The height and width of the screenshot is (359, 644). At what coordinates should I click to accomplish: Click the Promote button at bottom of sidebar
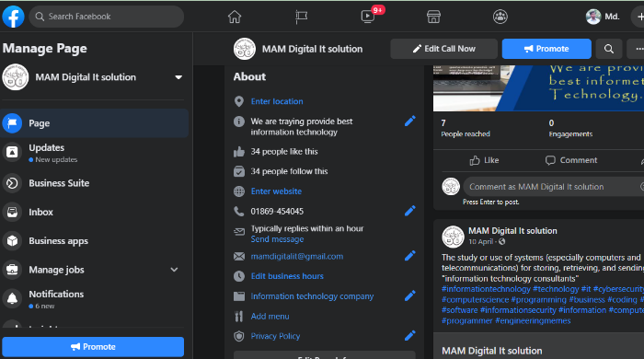(93, 347)
